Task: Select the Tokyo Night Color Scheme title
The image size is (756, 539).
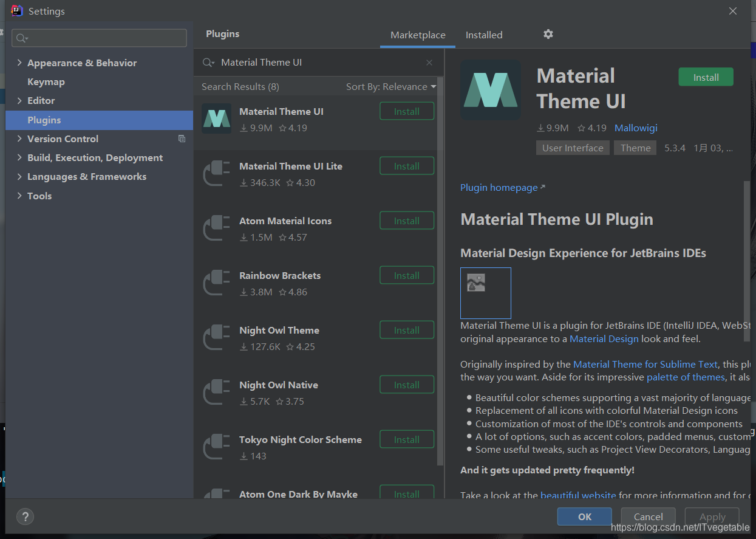Action: (301, 439)
